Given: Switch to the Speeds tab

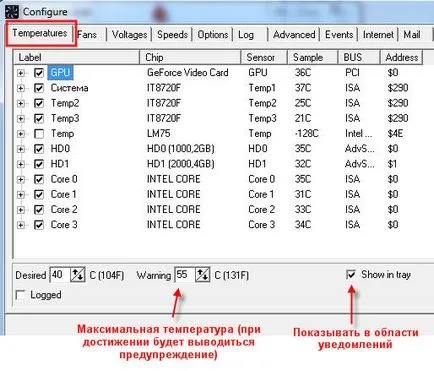Looking at the screenshot, I should 172,35.
